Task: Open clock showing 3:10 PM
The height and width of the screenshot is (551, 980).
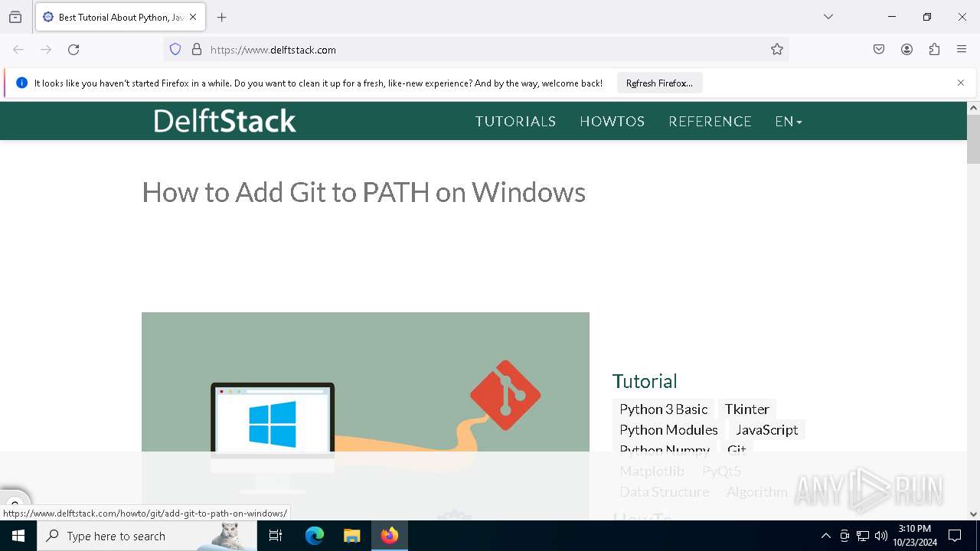Action: [x=915, y=536]
